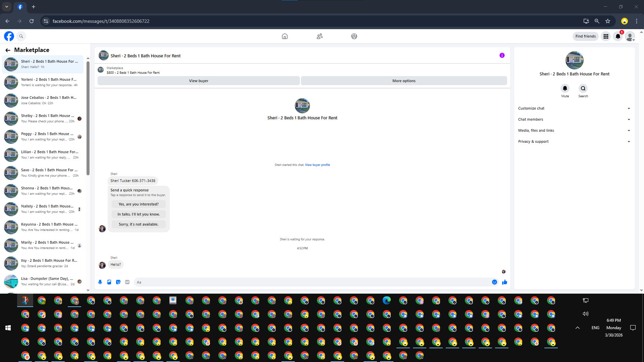Click the voice clip microphone icon
Screen dimensions: 644x362
pos(100,282)
